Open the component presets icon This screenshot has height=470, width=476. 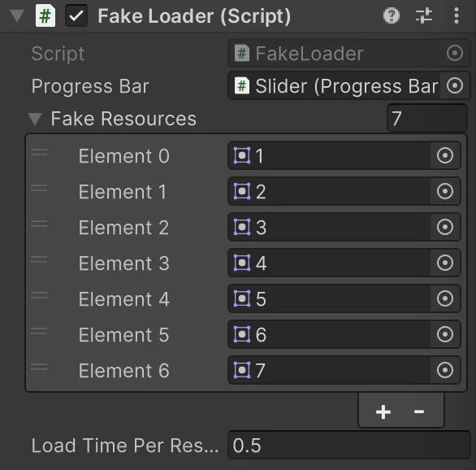(424, 15)
